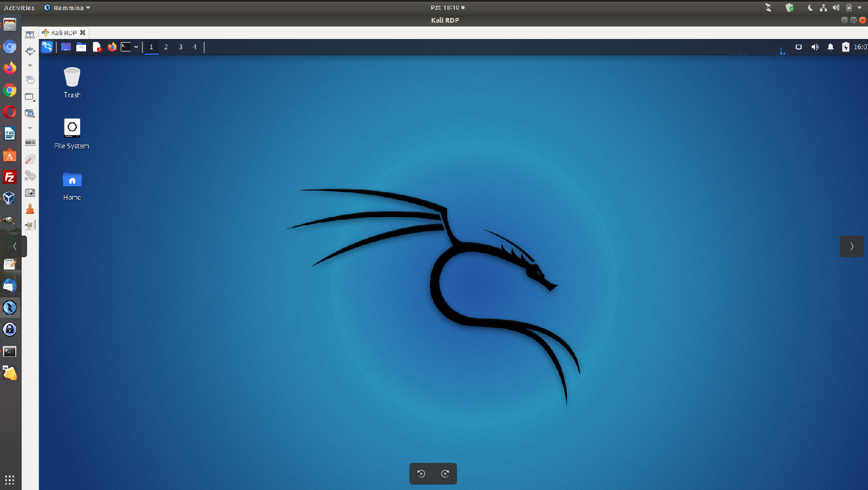
Task: Toggle grab all keyboard events in Remmina
Action: (x=30, y=142)
